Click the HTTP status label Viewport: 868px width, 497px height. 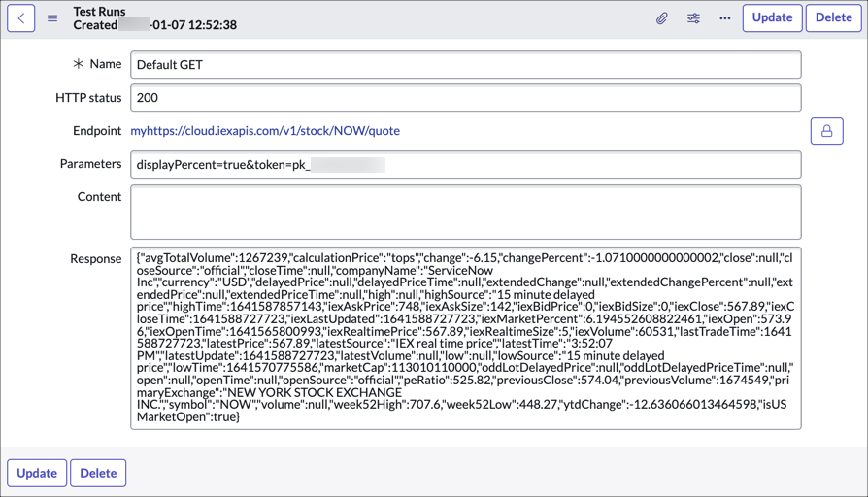point(88,98)
